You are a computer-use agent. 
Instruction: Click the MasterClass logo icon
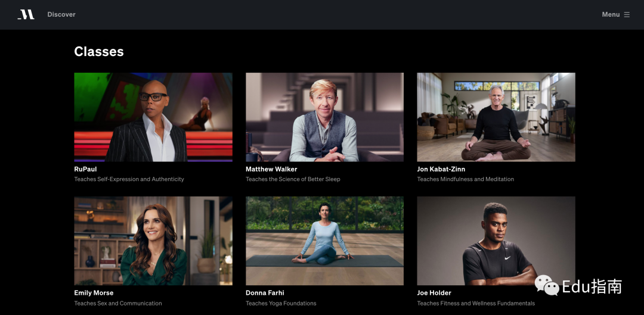[x=26, y=15]
